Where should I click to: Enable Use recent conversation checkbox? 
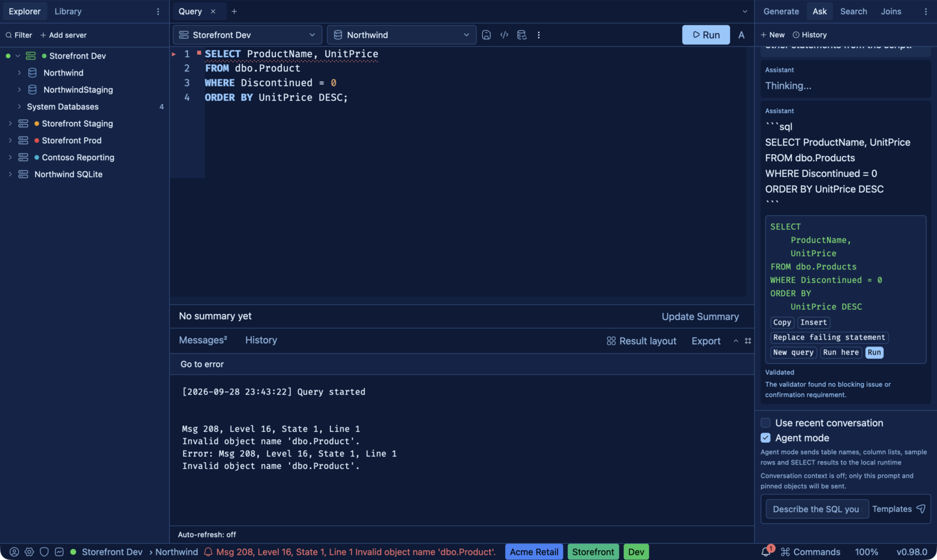coord(766,423)
